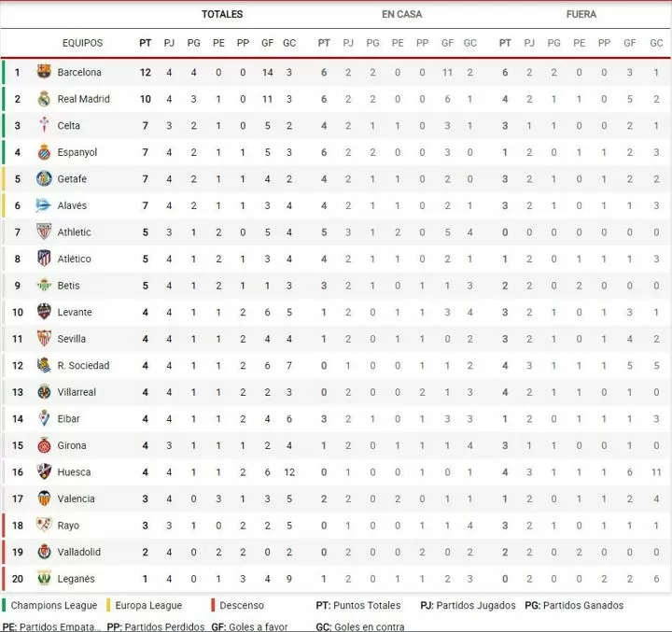
Task: Click the Real Madrid crest icon
Action: point(44,99)
